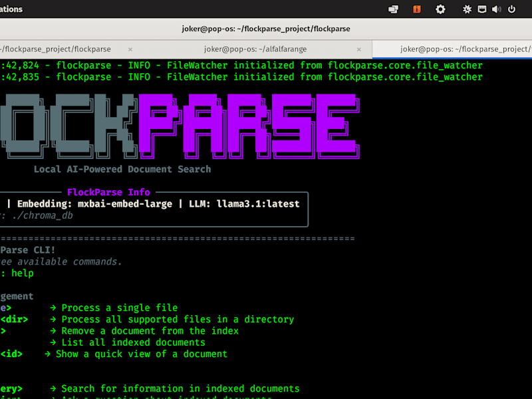Click 'List all indexed documents' line
The width and height of the screenshot is (532, 399).
point(134,342)
